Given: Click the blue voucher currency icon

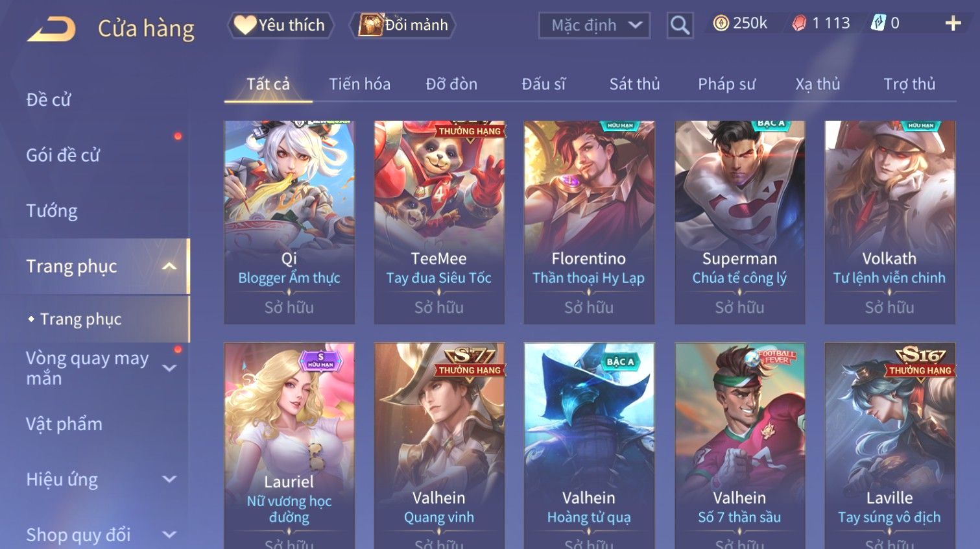Looking at the screenshot, I should click(x=878, y=23).
